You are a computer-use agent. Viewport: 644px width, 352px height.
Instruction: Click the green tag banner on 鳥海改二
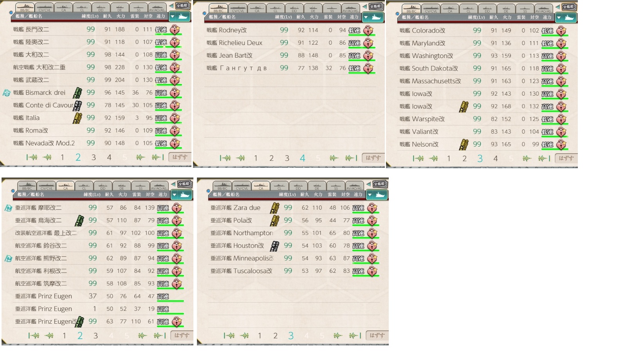click(x=79, y=220)
